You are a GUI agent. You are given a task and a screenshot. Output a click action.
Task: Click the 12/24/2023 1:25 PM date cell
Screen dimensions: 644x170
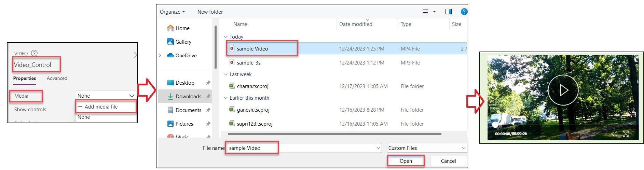[361, 48]
